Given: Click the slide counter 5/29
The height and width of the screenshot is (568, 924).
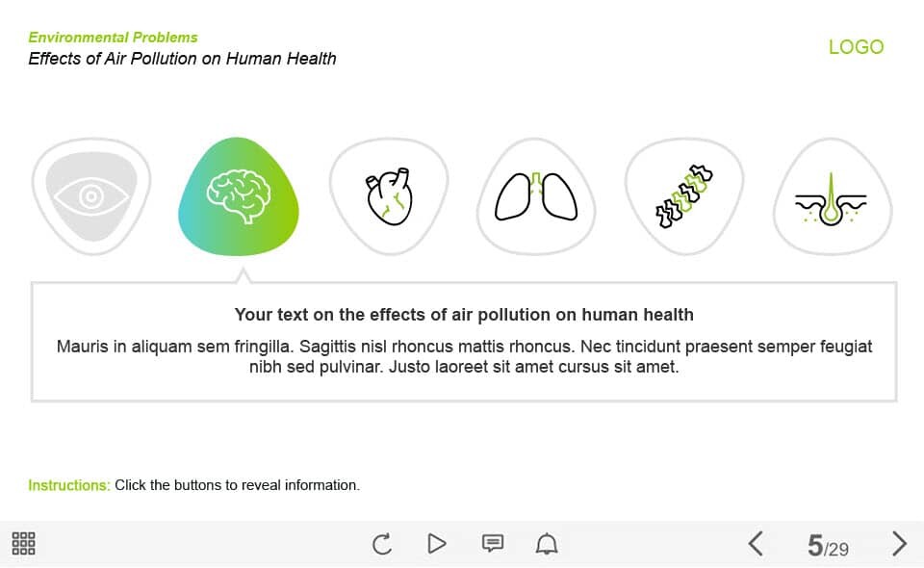Looking at the screenshot, I should pyautogui.click(x=828, y=547).
